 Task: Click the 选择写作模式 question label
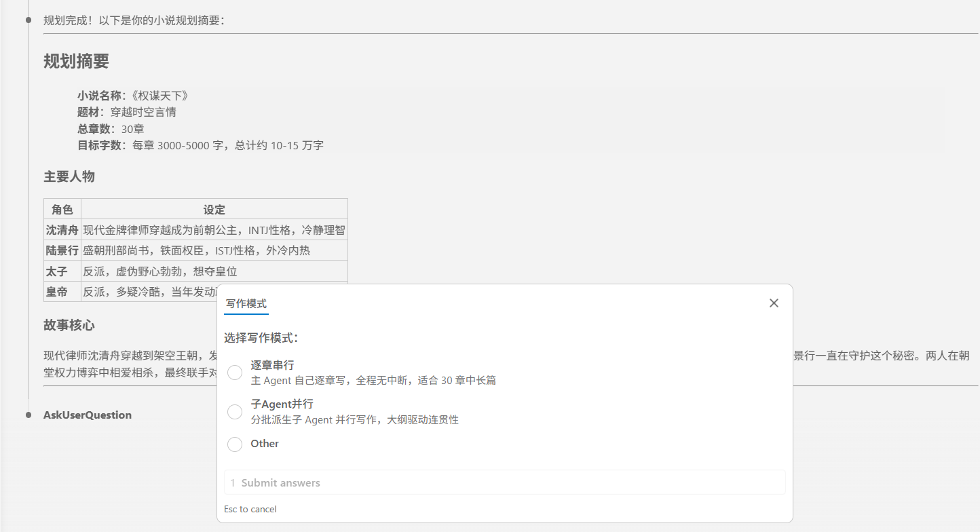click(261, 337)
